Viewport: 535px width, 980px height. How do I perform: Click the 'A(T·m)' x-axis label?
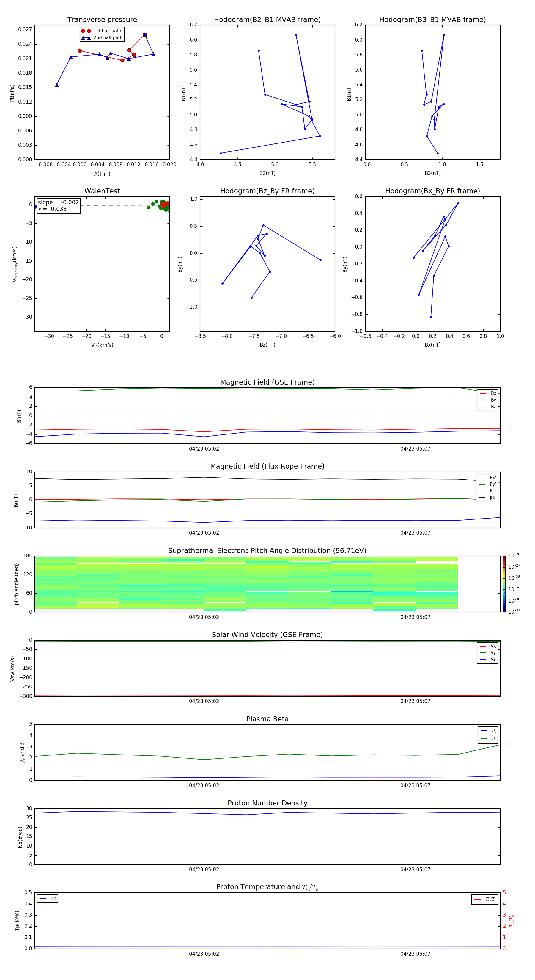(102, 174)
